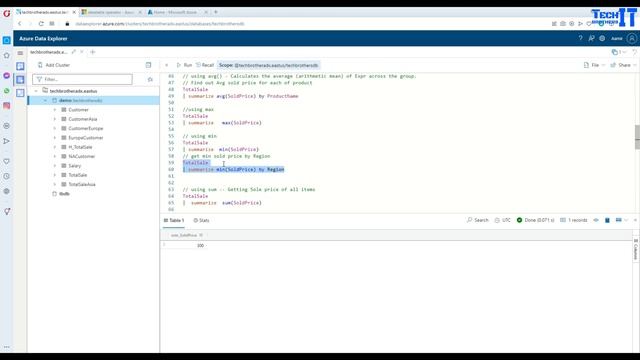The height and width of the screenshot is (360, 640).
Task: Collapse the demo database node
Action: pyautogui.click(x=45, y=100)
